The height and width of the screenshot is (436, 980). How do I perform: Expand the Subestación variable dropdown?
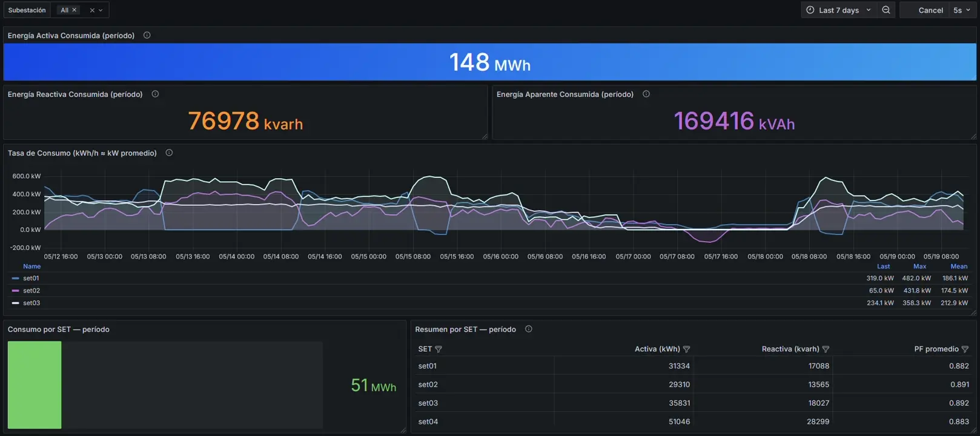[101, 10]
